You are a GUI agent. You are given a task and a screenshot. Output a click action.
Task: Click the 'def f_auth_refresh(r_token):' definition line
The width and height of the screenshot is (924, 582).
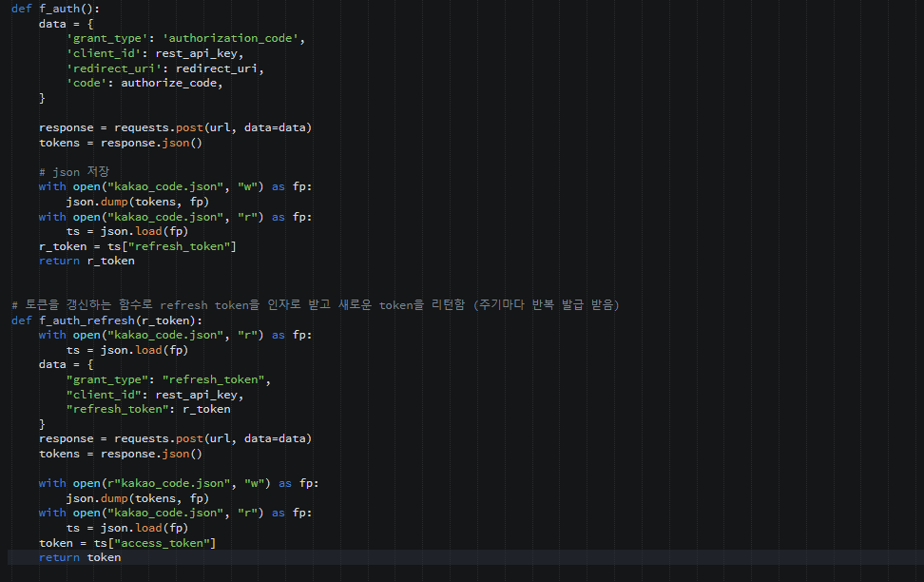click(x=106, y=320)
